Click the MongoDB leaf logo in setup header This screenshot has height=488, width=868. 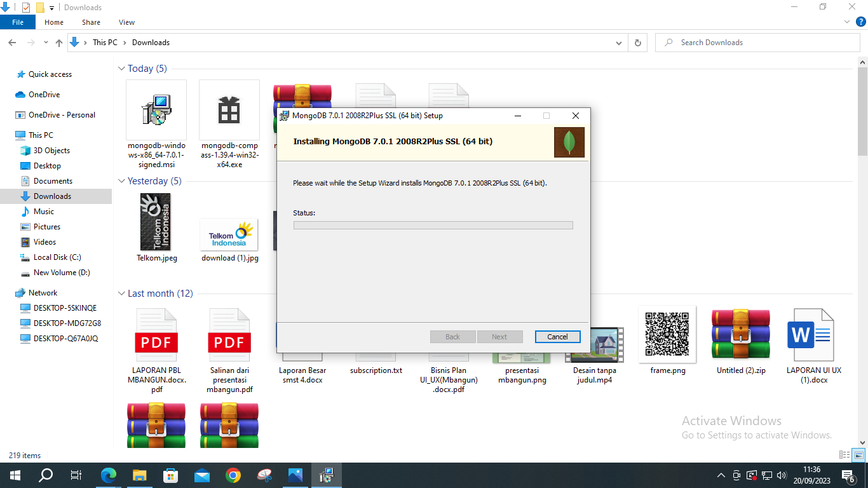tap(569, 142)
